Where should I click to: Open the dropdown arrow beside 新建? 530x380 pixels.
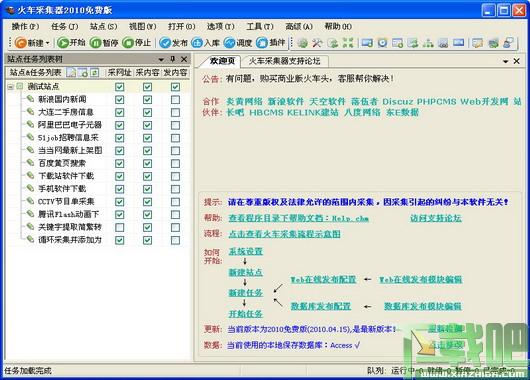[x=48, y=43]
